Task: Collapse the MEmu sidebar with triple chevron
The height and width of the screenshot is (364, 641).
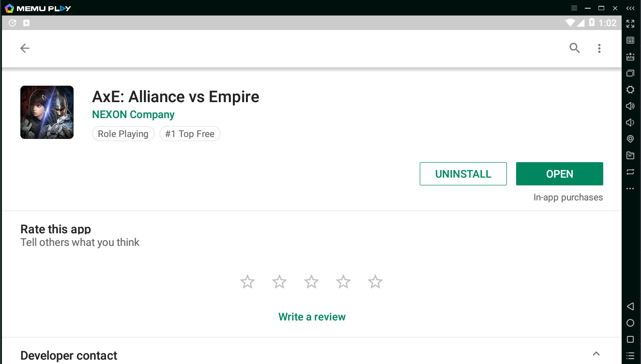Action: 630,8
